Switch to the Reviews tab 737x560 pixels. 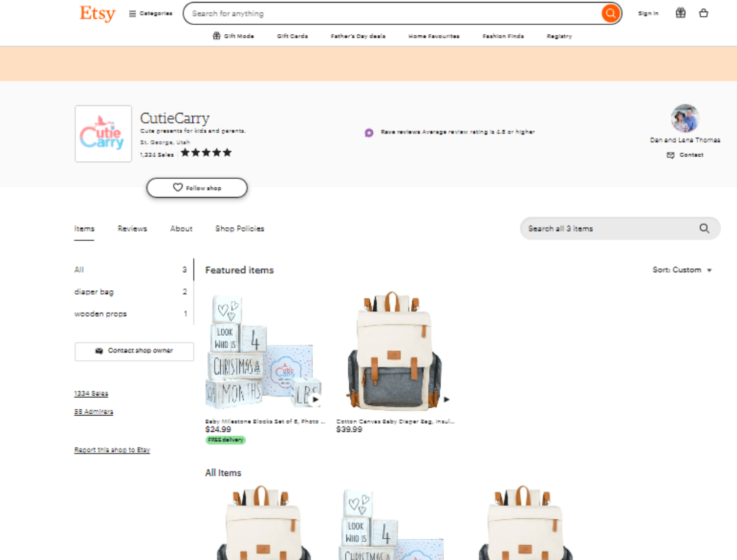132,228
